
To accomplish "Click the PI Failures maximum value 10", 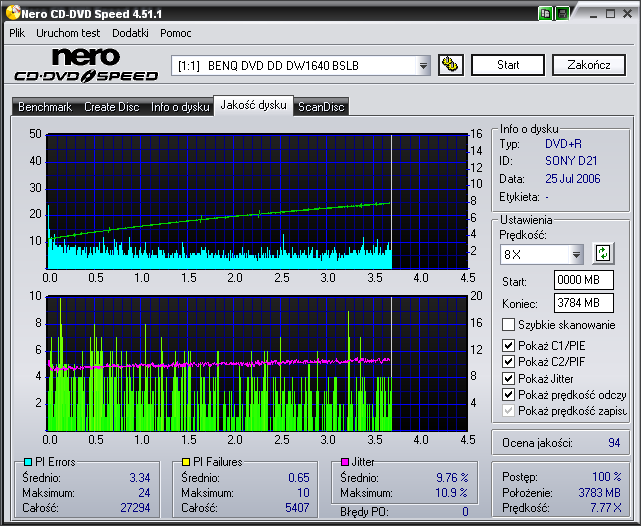I will pos(303,493).
